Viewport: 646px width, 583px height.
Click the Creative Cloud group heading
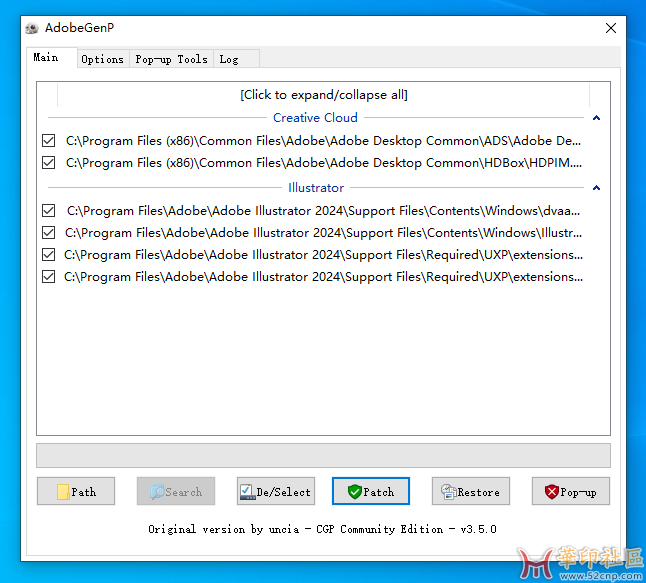pyautogui.click(x=315, y=118)
